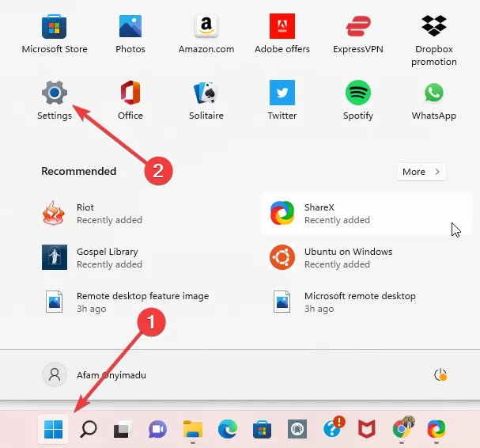Expand More recommended items

[421, 172]
